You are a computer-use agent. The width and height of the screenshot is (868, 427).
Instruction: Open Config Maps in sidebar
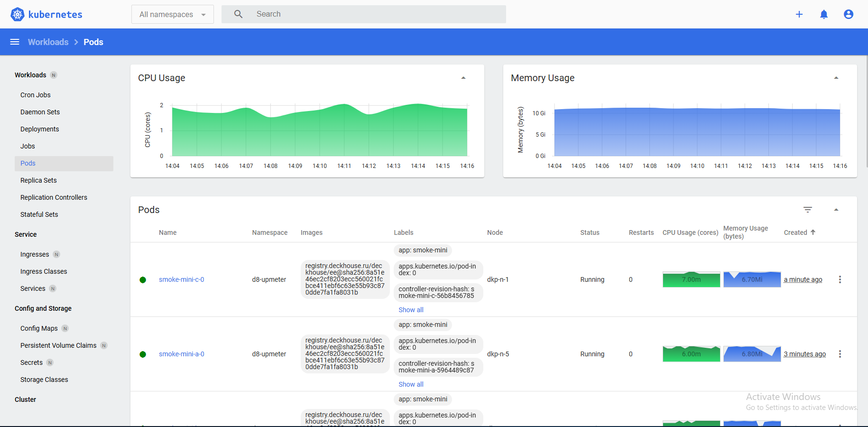[x=39, y=328]
